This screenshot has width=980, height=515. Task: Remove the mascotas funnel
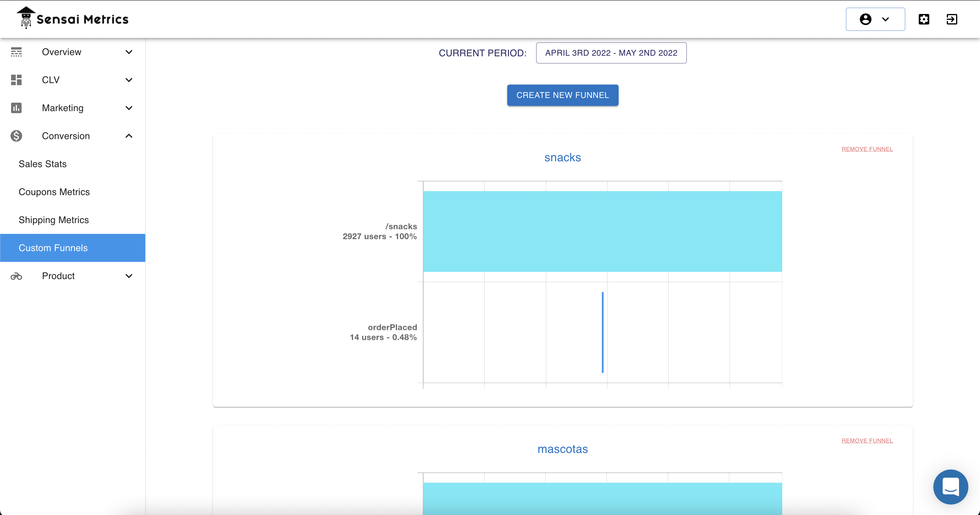867,440
